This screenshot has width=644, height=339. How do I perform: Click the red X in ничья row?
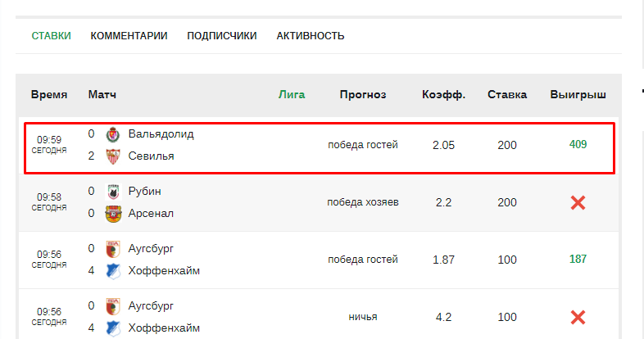click(x=578, y=317)
